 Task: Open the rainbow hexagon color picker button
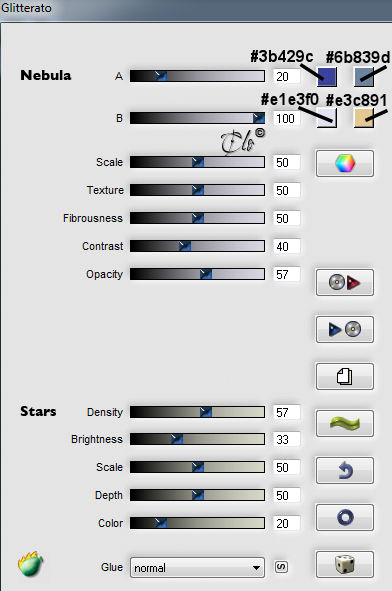pos(345,163)
